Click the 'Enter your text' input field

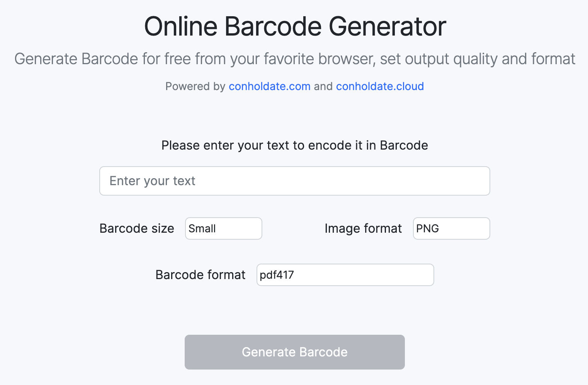coord(294,181)
